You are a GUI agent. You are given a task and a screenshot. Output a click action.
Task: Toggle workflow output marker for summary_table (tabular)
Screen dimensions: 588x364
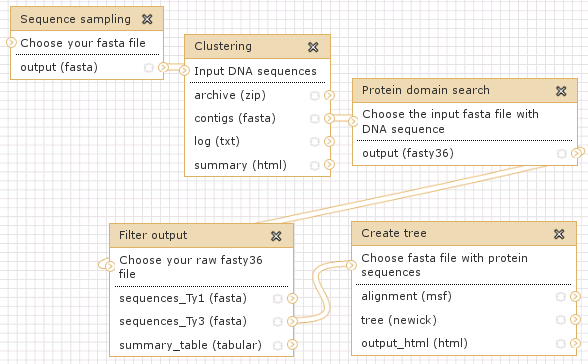[x=278, y=345]
